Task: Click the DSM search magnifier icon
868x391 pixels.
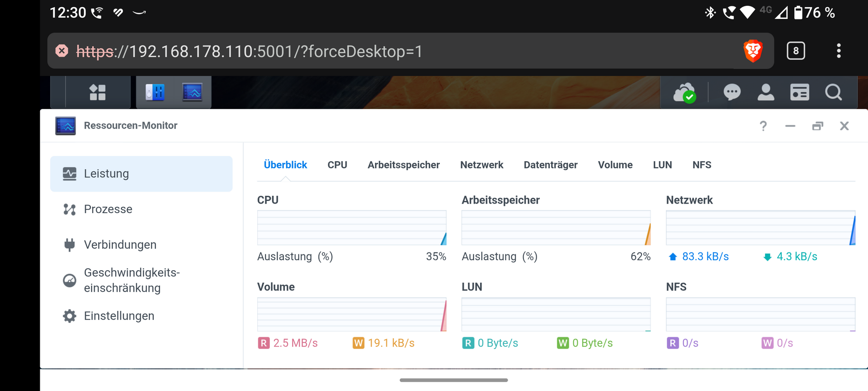Action: 833,92
